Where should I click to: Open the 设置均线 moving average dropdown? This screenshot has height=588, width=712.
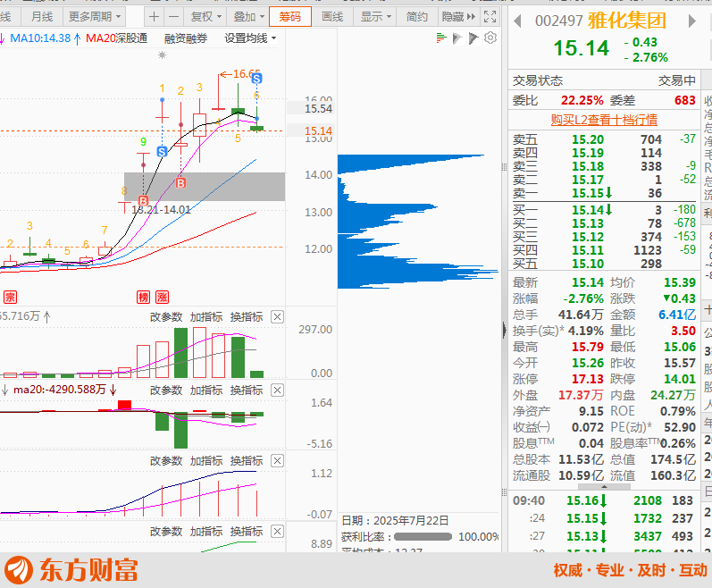click(250, 38)
